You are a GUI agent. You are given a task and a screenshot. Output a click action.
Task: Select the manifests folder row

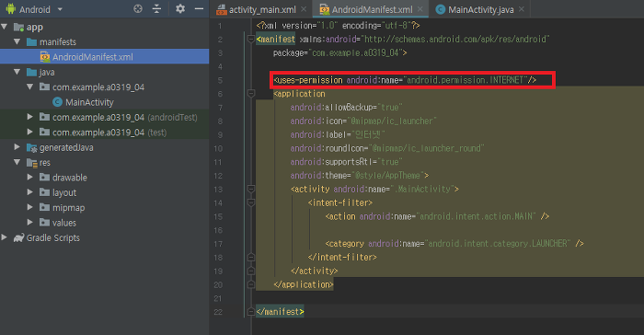coord(104,42)
